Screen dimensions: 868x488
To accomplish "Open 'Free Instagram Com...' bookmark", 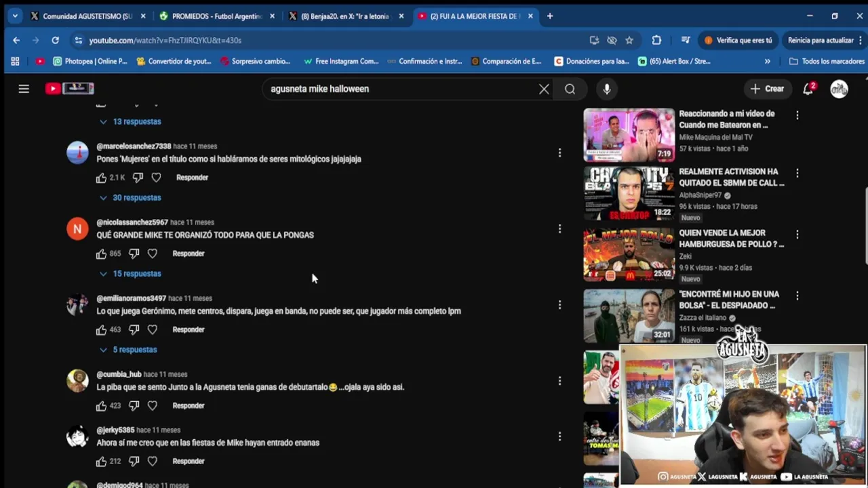I will (x=341, y=61).
